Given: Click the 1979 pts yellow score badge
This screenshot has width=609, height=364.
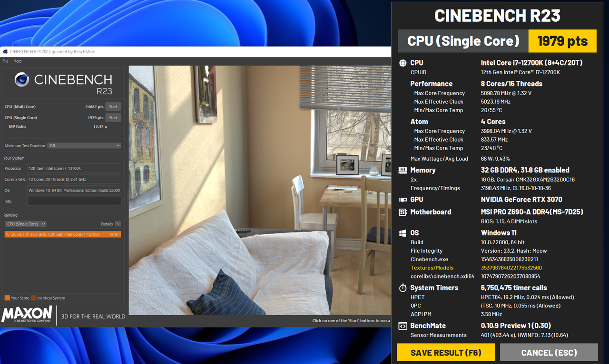Looking at the screenshot, I should pos(562,41).
